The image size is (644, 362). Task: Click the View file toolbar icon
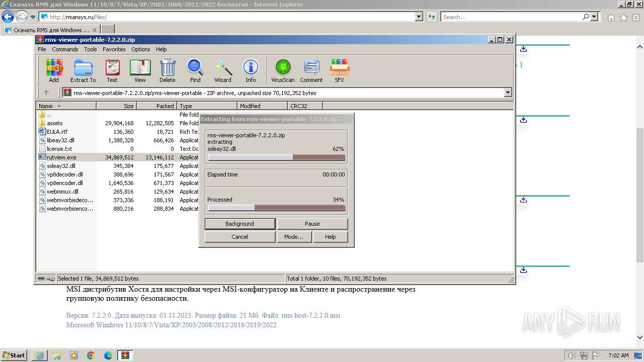click(x=140, y=70)
